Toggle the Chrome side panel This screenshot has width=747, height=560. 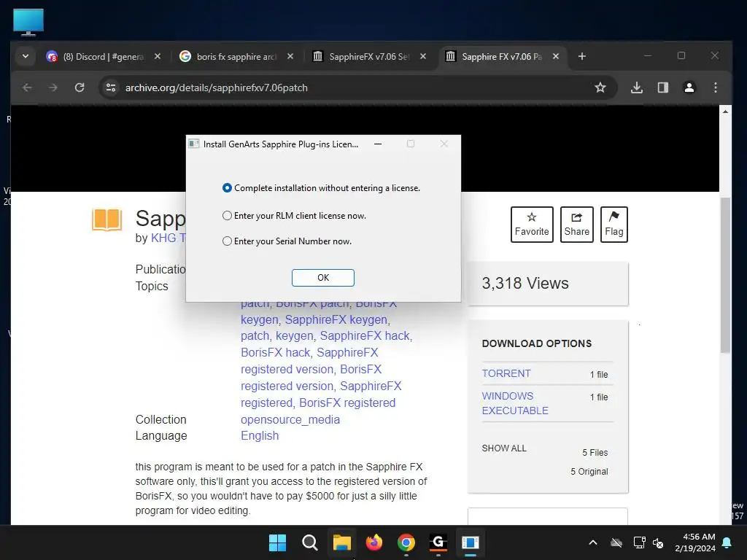pos(662,87)
